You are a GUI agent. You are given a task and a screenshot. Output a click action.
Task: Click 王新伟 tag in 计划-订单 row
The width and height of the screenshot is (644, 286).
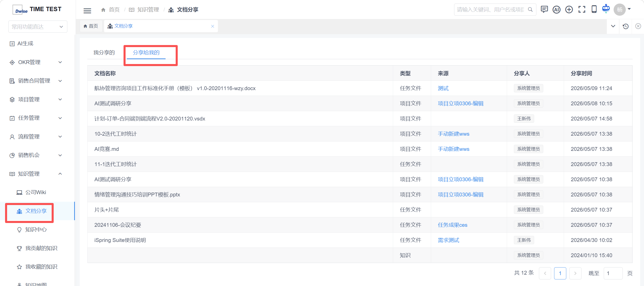point(524,119)
